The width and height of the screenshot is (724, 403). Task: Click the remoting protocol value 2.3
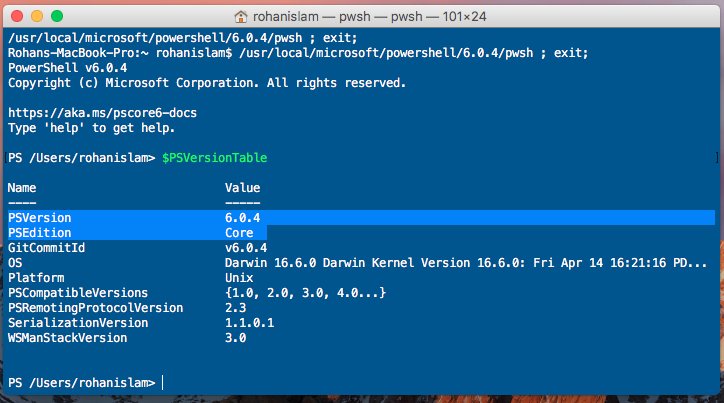pos(235,308)
